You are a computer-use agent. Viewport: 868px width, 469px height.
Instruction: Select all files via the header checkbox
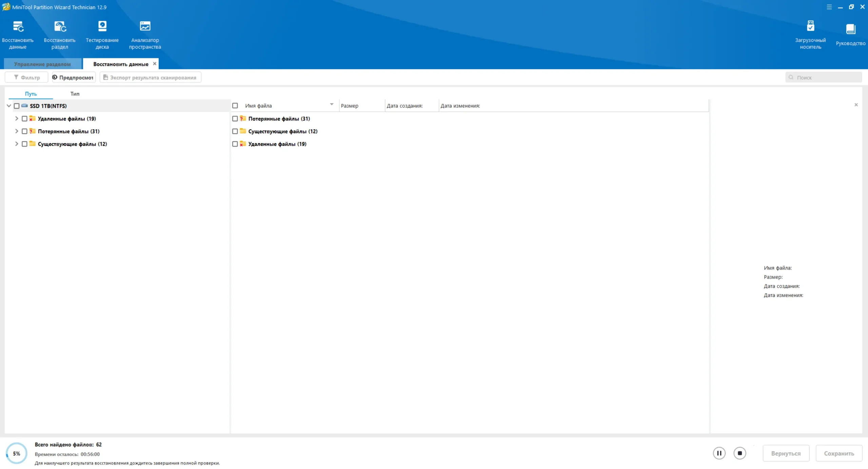point(235,106)
